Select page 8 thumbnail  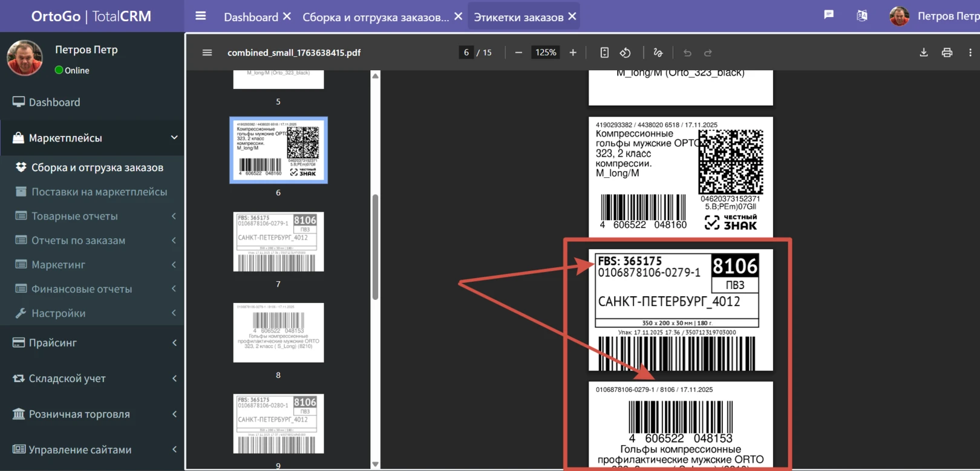278,333
